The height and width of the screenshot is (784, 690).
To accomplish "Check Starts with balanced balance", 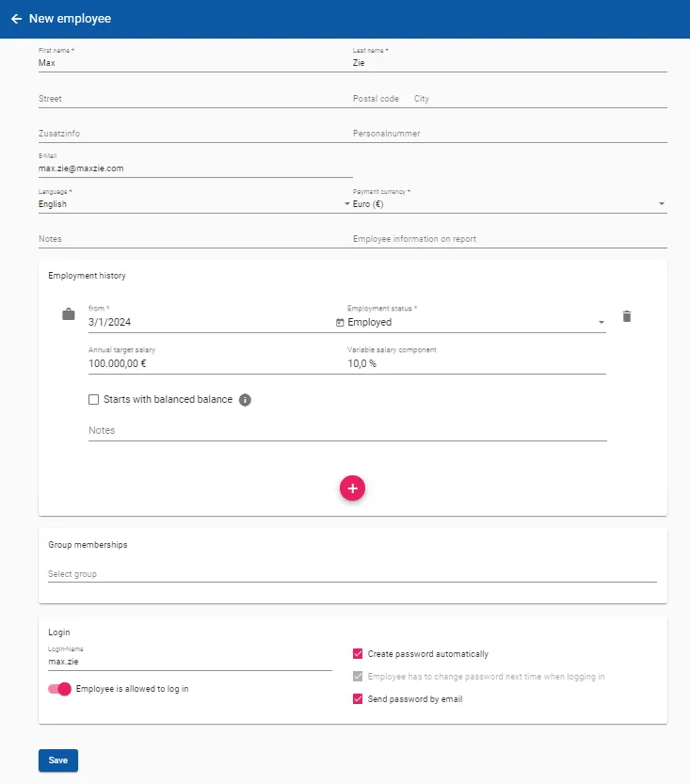I will tap(93, 399).
